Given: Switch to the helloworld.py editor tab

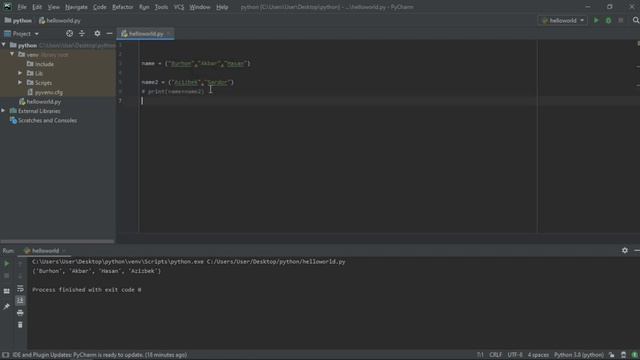Looking at the screenshot, I should click(146, 34).
